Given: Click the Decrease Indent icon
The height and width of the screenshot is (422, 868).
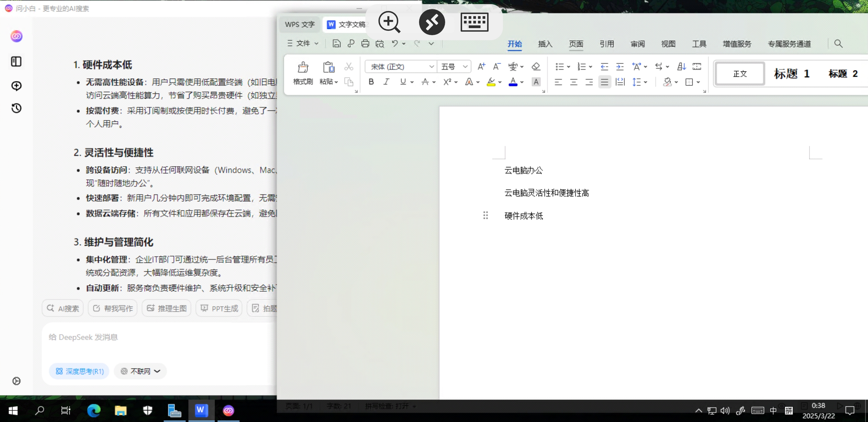Looking at the screenshot, I should coord(604,66).
